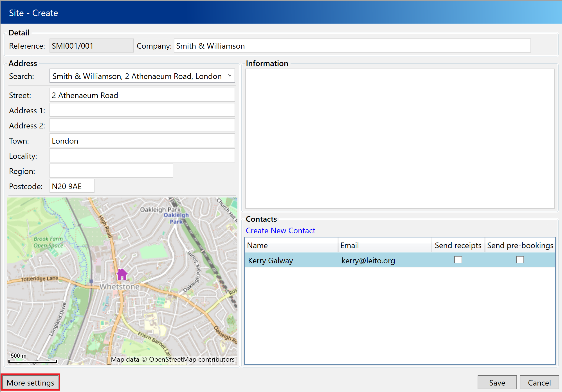Click into the Street field
The image size is (562, 392).
(x=142, y=95)
